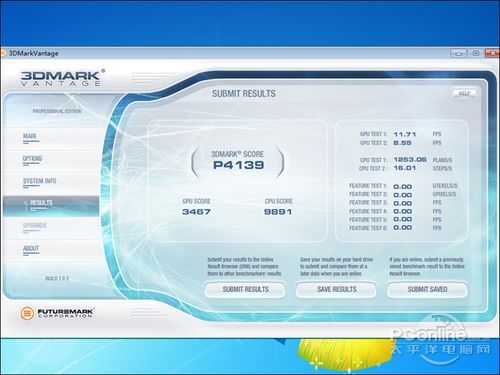Click the SUBMIT SAVED button

(x=427, y=289)
